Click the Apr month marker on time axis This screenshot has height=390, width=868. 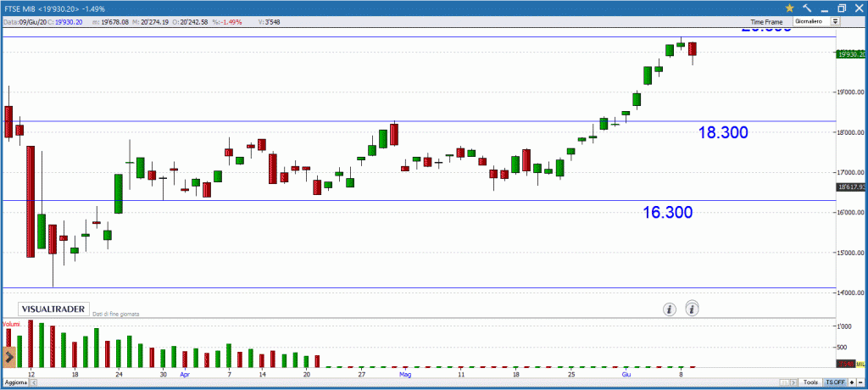click(x=186, y=375)
